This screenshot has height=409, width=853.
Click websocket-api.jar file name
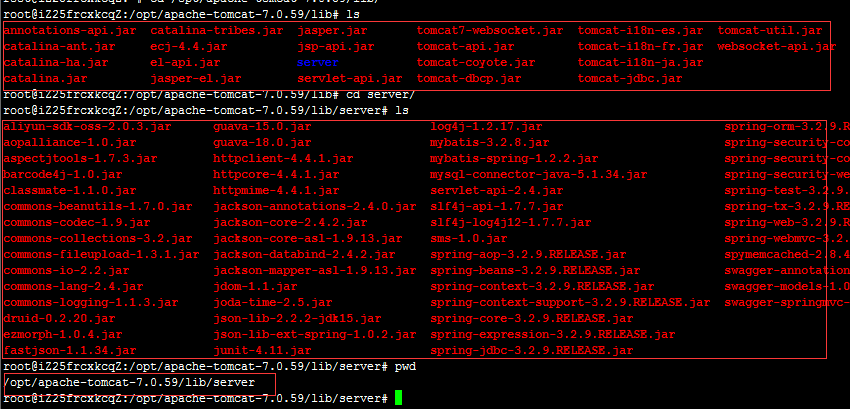pyautogui.click(x=776, y=46)
